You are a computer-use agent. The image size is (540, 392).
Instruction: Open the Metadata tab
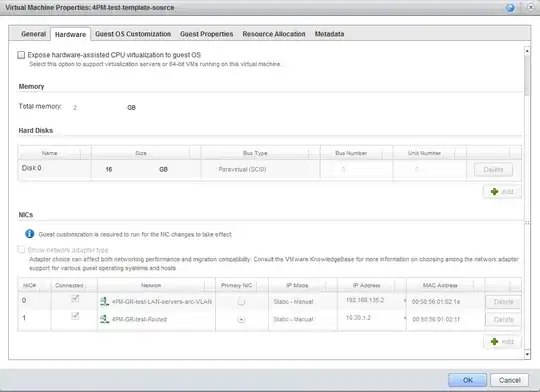tap(329, 34)
